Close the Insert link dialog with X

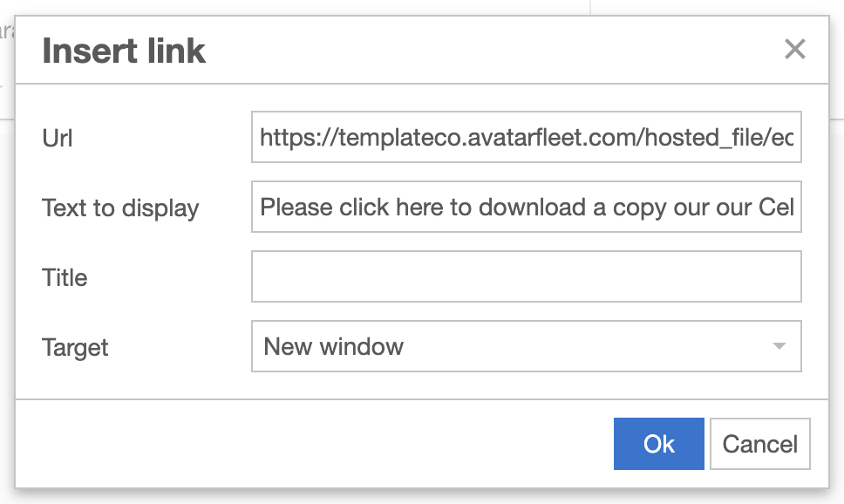pos(794,50)
